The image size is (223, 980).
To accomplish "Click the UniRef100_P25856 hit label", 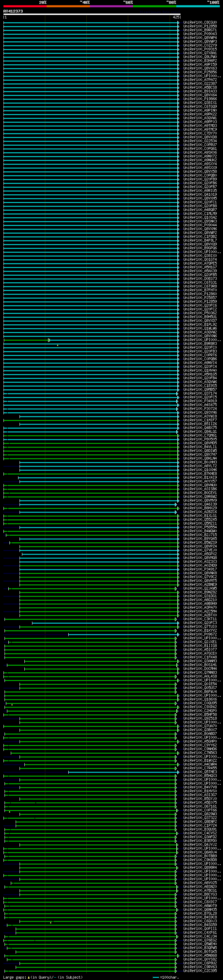I will click(200, 72).
